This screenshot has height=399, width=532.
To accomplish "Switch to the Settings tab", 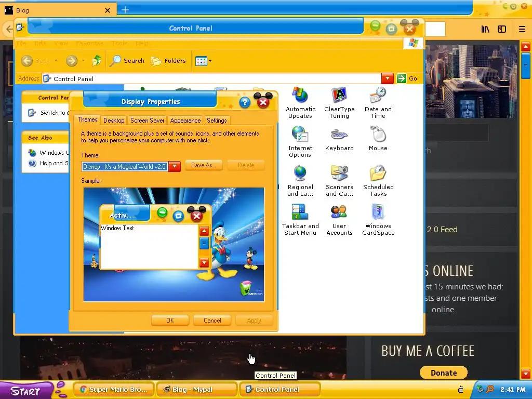I will [217, 121].
